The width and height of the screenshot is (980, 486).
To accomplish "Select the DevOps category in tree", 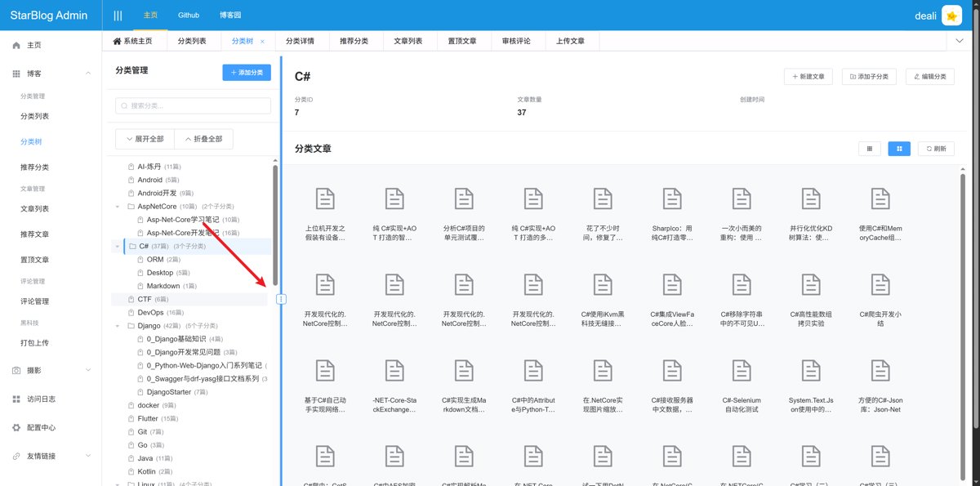I will tap(150, 312).
